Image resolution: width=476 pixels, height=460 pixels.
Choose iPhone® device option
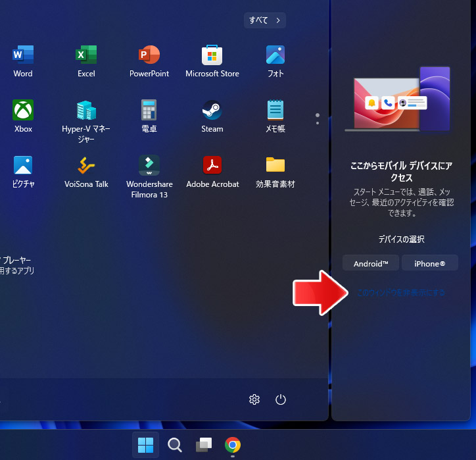430,263
